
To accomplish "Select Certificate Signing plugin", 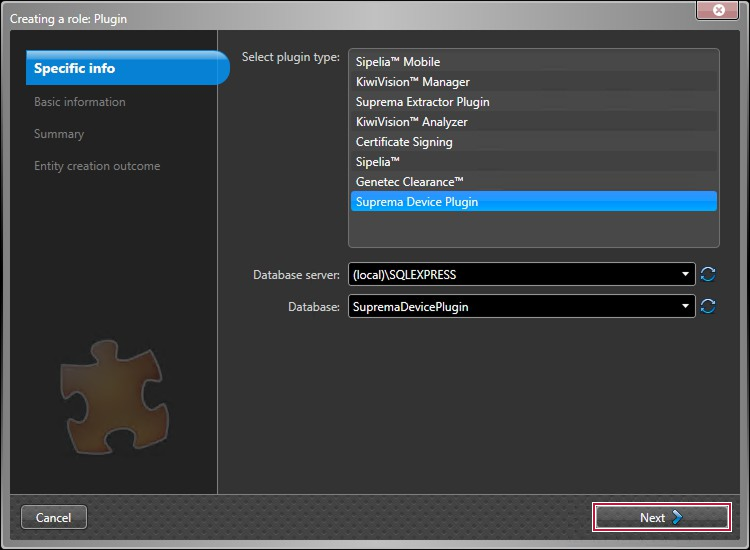I will (404, 142).
